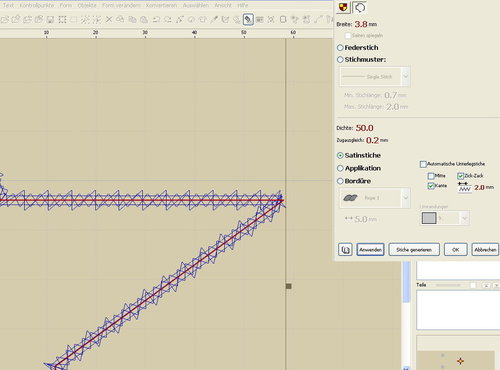Switch to the shield colour tab icon
This screenshot has width=500, height=370.
point(343,7)
